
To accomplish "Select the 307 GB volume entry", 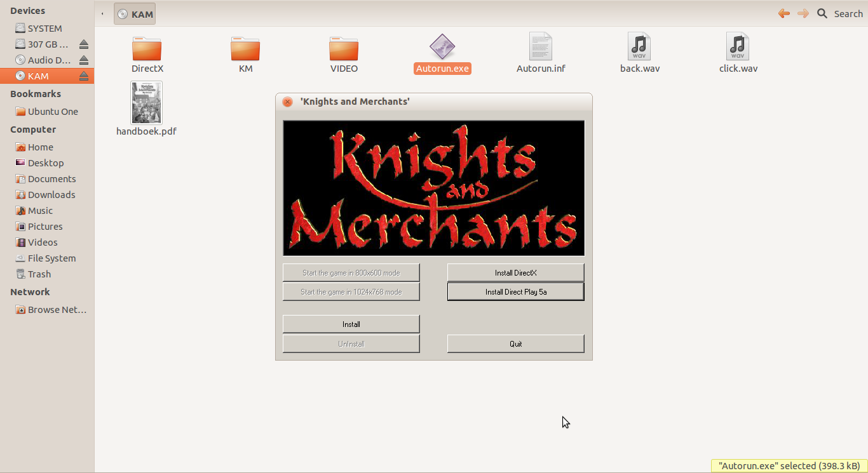I will tap(47, 44).
